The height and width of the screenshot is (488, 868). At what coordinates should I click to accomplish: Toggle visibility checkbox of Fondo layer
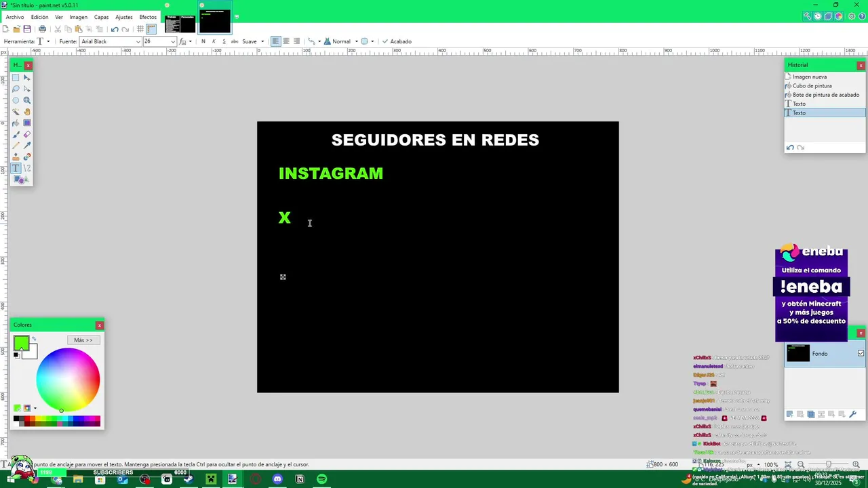coord(861,353)
